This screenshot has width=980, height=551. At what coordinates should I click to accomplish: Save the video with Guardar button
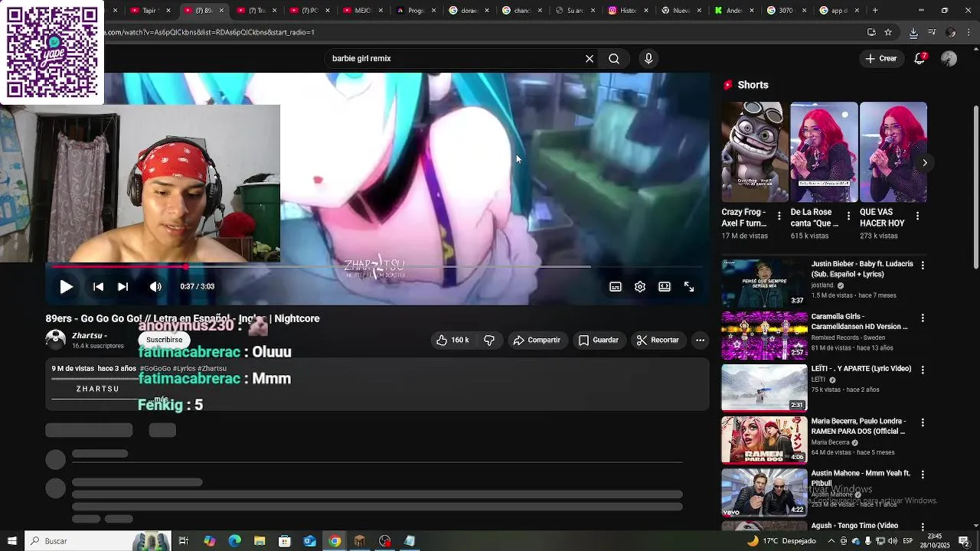pyautogui.click(x=598, y=340)
